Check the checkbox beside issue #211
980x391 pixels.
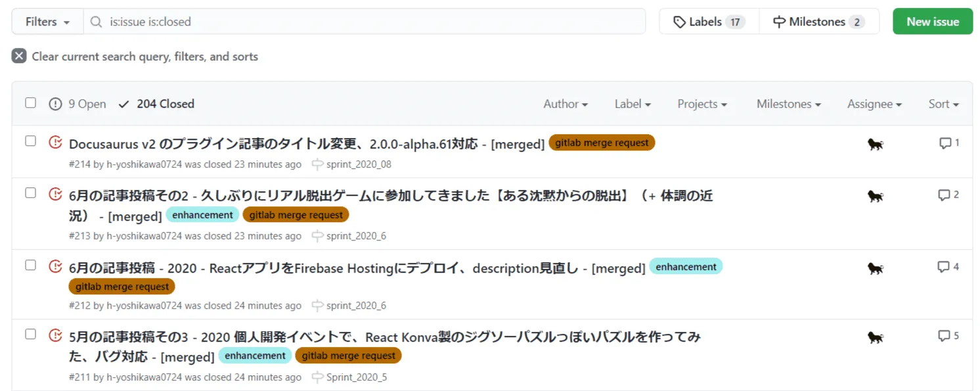coord(30,333)
